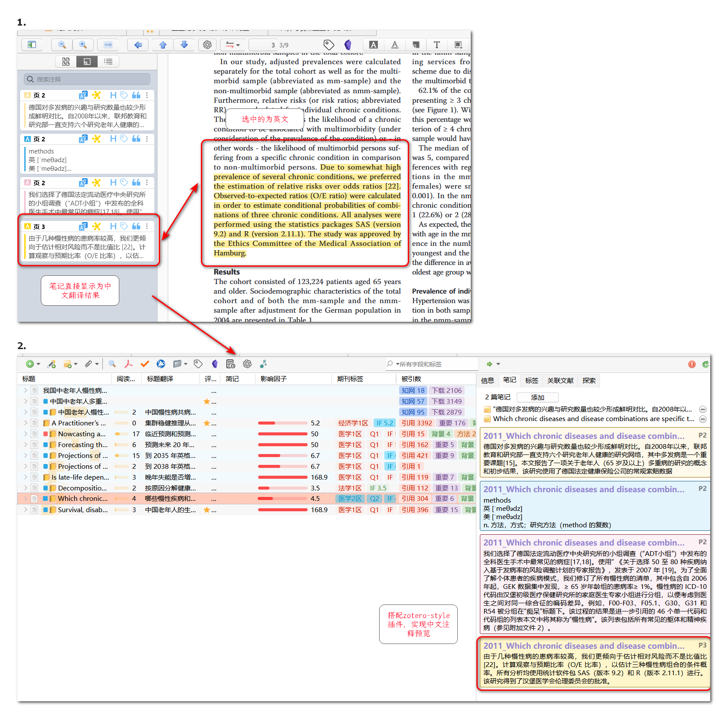Image resolution: width=728 pixels, height=719 pixels.
Task: Expand the 'A Practitioner's' item row
Action: (26, 423)
